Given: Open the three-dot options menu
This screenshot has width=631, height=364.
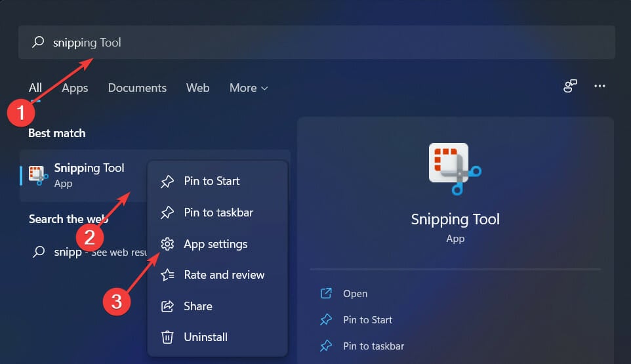Looking at the screenshot, I should (600, 86).
